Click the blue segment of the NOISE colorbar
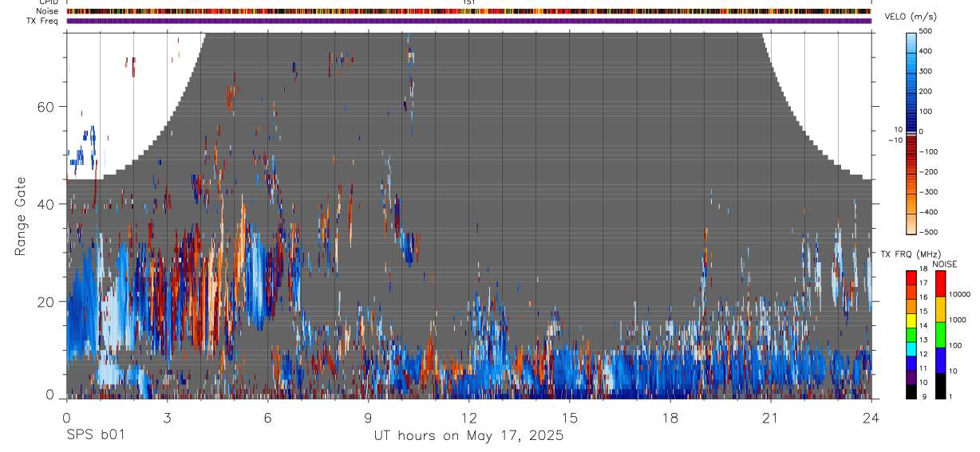 (941, 360)
